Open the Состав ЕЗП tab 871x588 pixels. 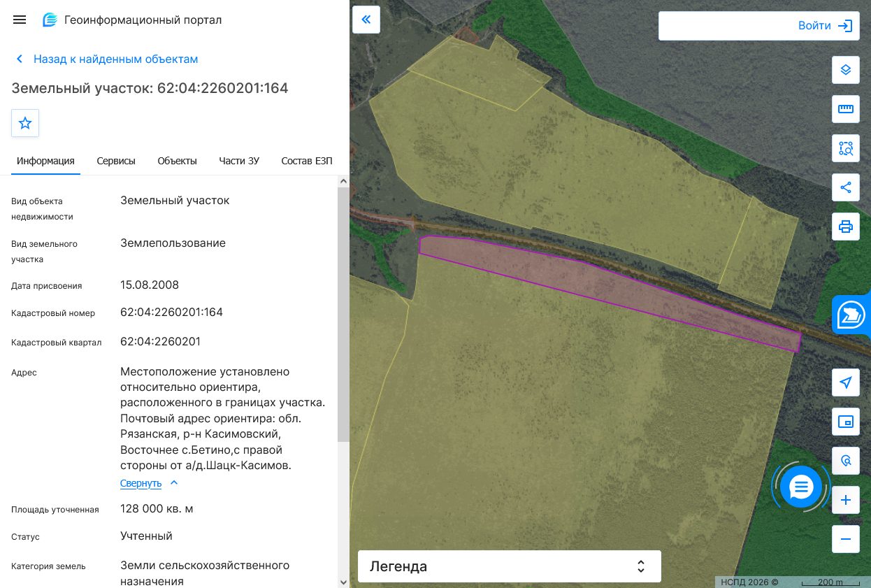307,161
